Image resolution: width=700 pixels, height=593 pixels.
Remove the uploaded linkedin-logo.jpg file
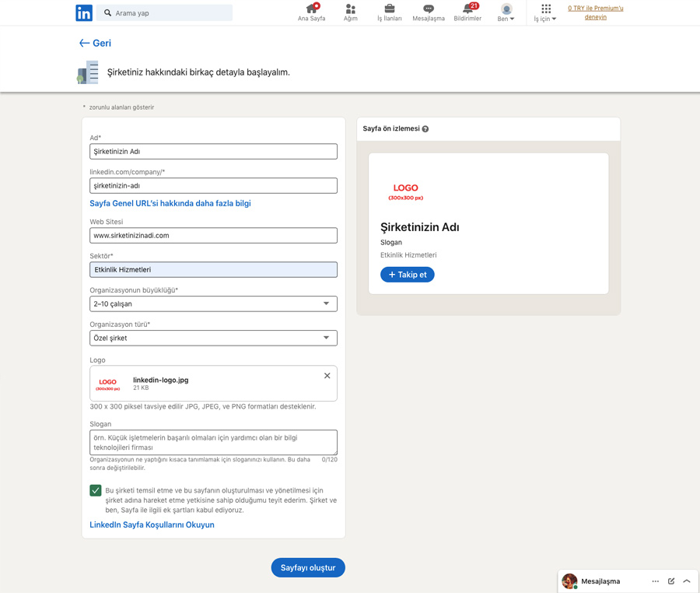[327, 375]
